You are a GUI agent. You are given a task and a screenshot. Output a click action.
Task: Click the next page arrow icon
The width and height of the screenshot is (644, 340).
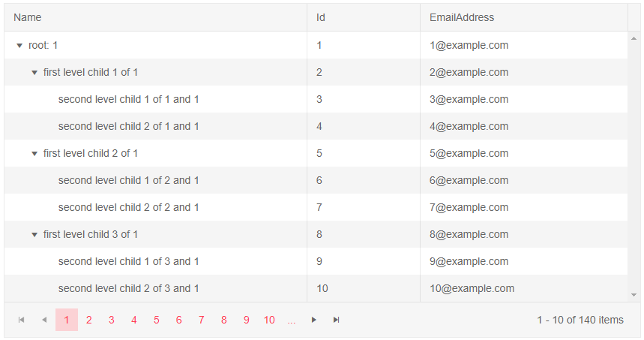click(314, 320)
